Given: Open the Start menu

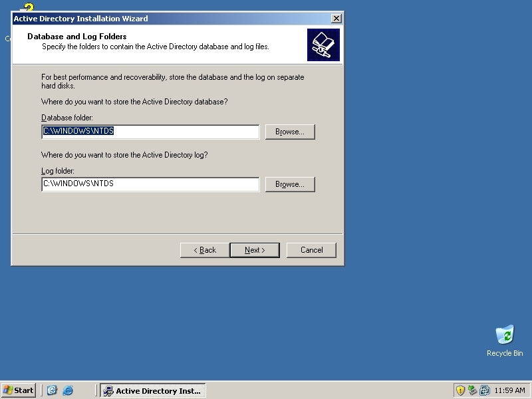Looking at the screenshot, I should 19,390.
